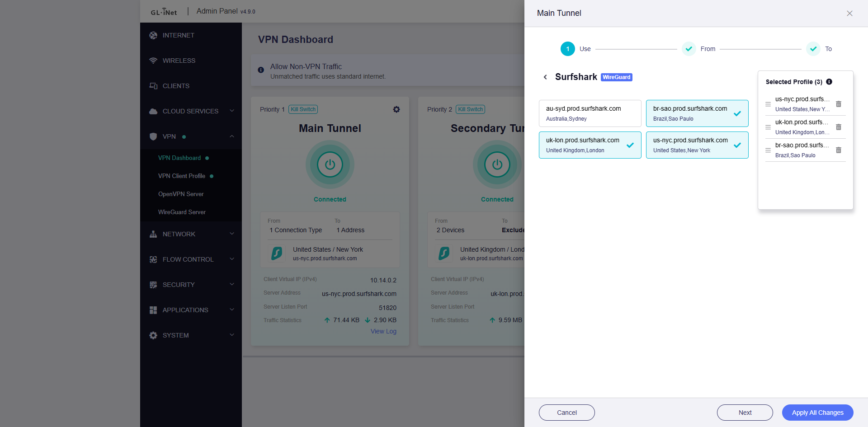Image resolution: width=868 pixels, height=427 pixels.
Task: Expand FLOW CONTROL sidebar menu
Action: pos(191,259)
